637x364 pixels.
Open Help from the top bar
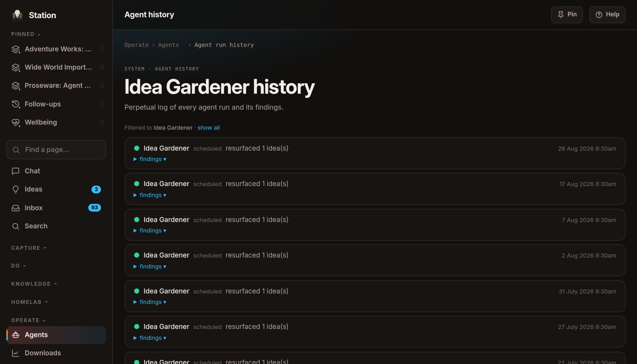tap(607, 15)
